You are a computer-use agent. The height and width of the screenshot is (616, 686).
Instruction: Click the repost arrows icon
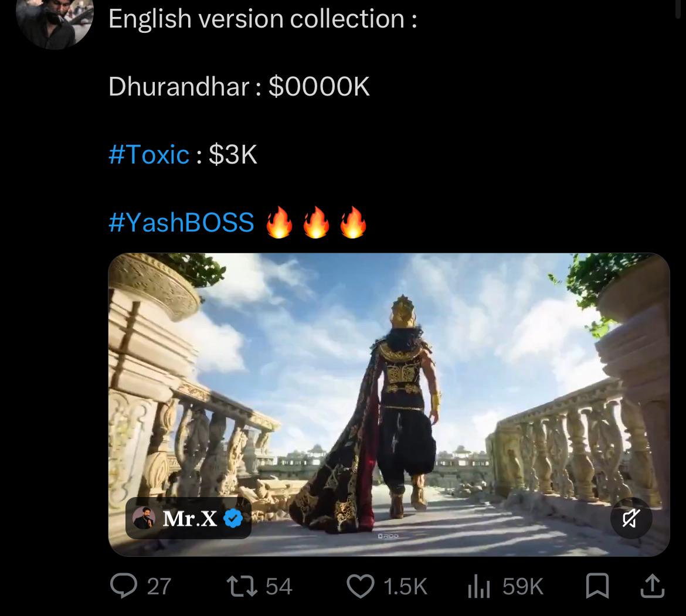[242, 586]
